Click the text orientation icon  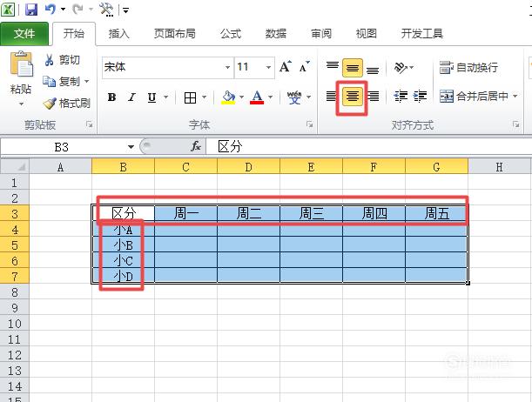click(x=401, y=68)
